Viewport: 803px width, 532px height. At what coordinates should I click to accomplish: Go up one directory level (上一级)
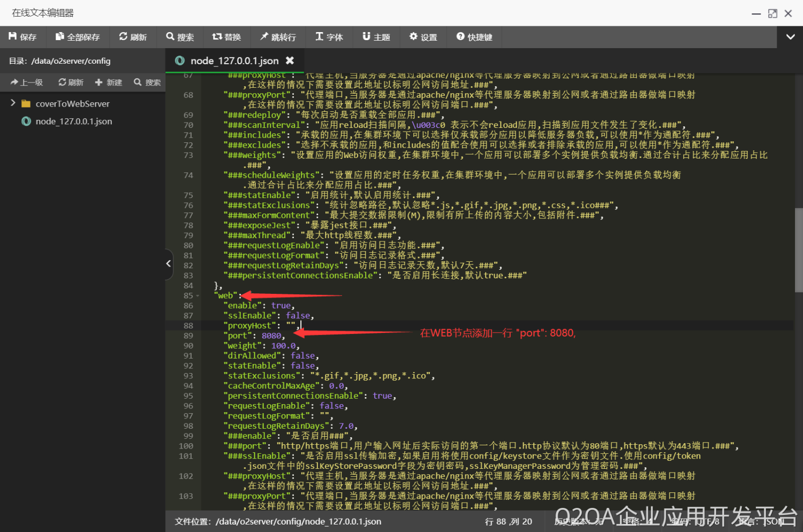[27, 82]
